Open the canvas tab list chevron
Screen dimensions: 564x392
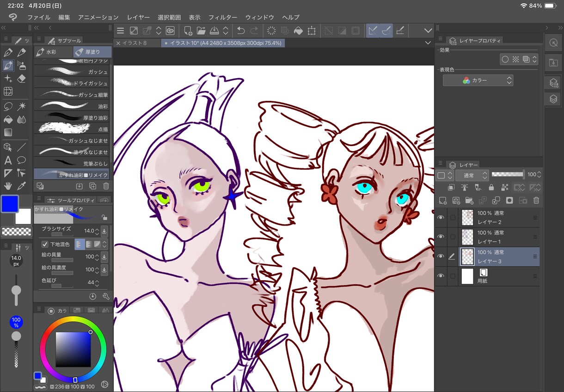pyautogui.click(x=428, y=43)
